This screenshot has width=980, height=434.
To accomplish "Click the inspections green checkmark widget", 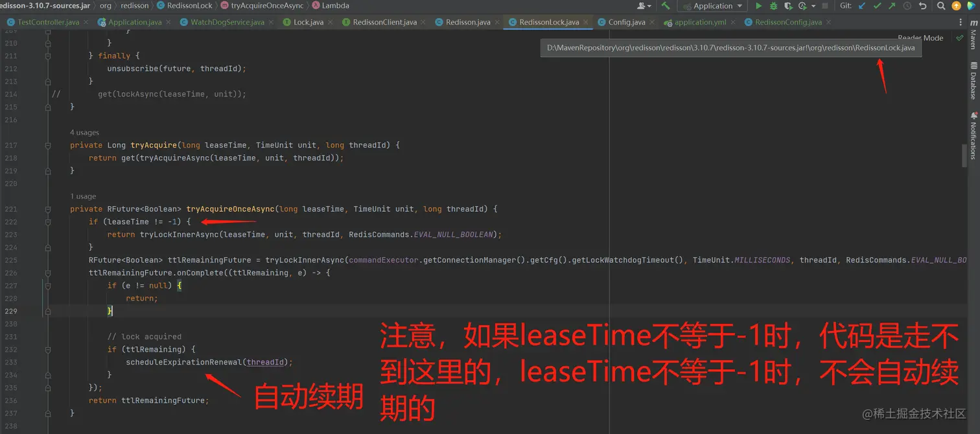I will (959, 38).
